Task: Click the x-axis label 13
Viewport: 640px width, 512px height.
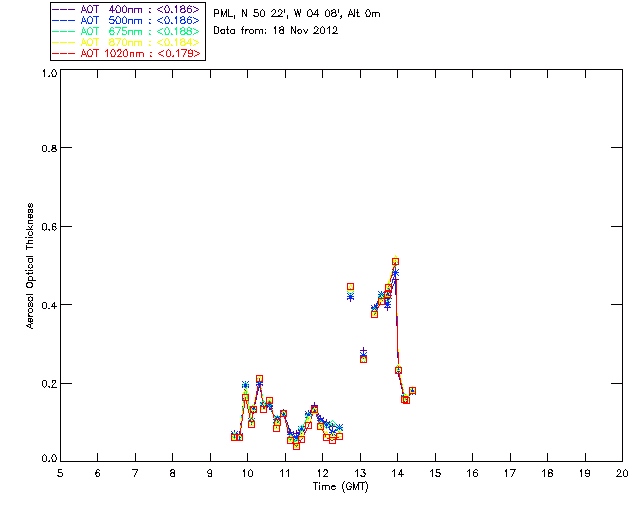Action: (x=360, y=473)
